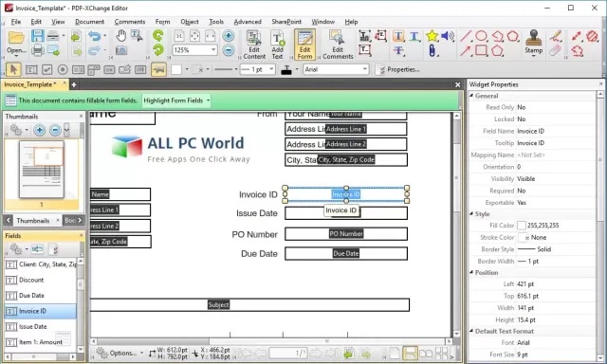607x364 pixels.
Task: Click the Edit Content tool
Action: tap(254, 45)
